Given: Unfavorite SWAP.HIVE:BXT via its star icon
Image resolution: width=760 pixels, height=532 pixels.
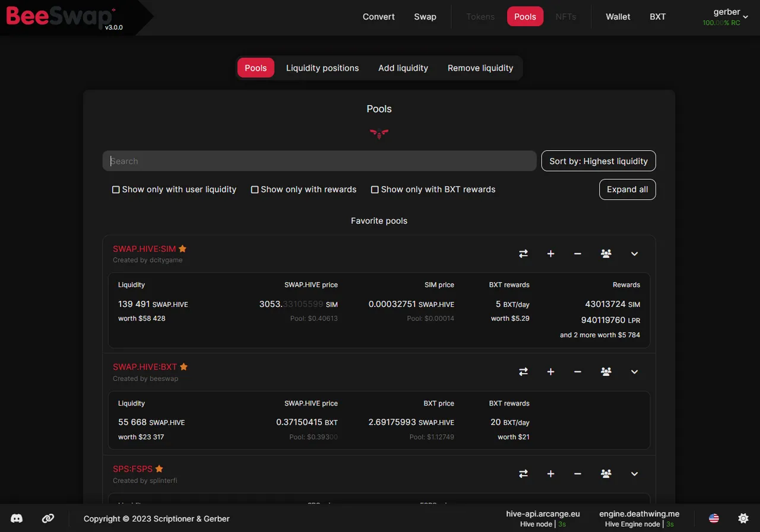Looking at the screenshot, I should tap(184, 367).
